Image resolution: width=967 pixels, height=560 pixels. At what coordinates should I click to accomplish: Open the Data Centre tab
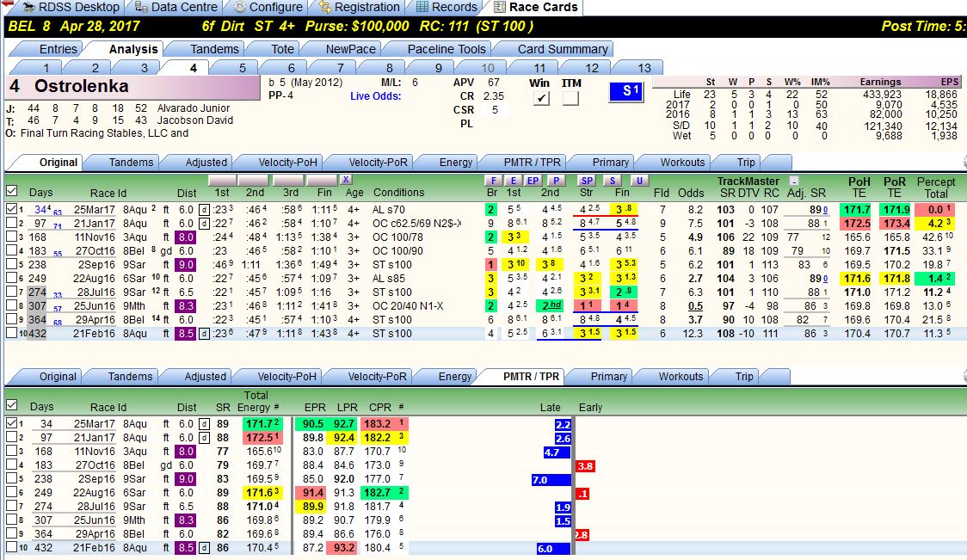tap(176, 8)
